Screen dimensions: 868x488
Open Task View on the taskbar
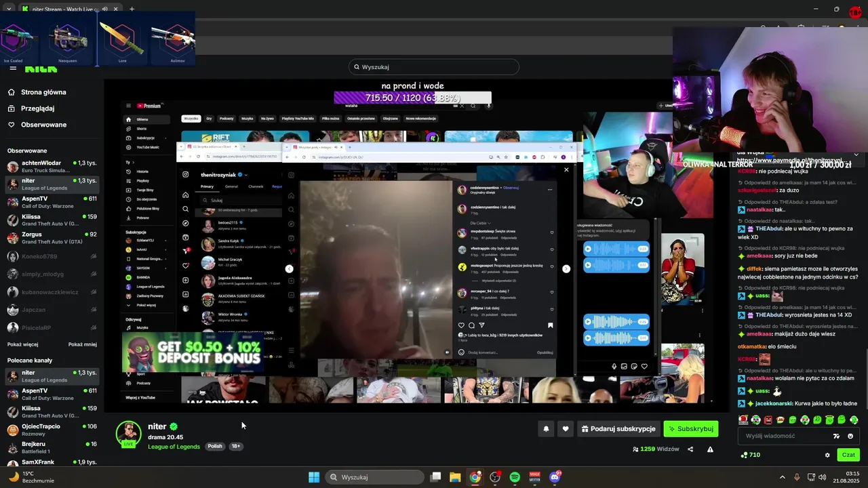point(436,477)
